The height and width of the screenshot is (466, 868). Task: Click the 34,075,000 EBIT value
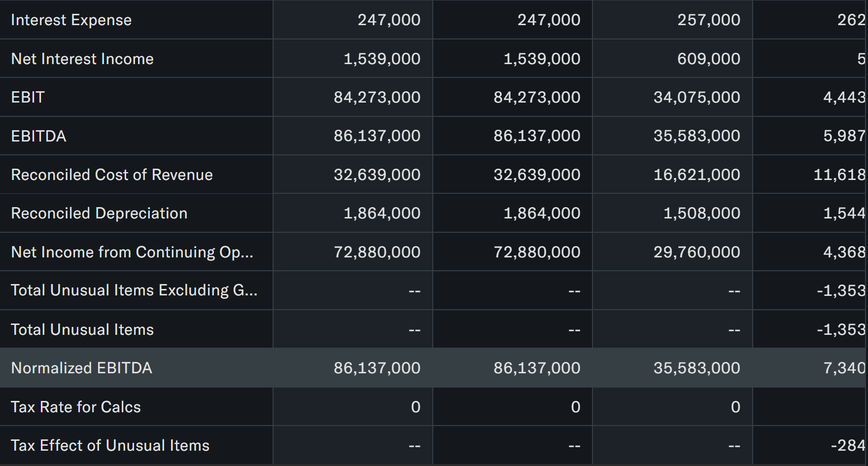696,98
